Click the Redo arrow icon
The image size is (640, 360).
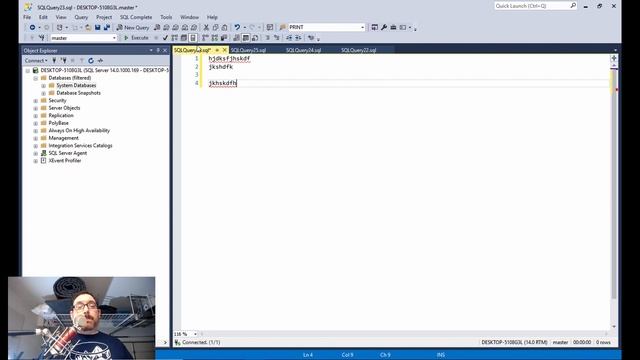point(252,27)
